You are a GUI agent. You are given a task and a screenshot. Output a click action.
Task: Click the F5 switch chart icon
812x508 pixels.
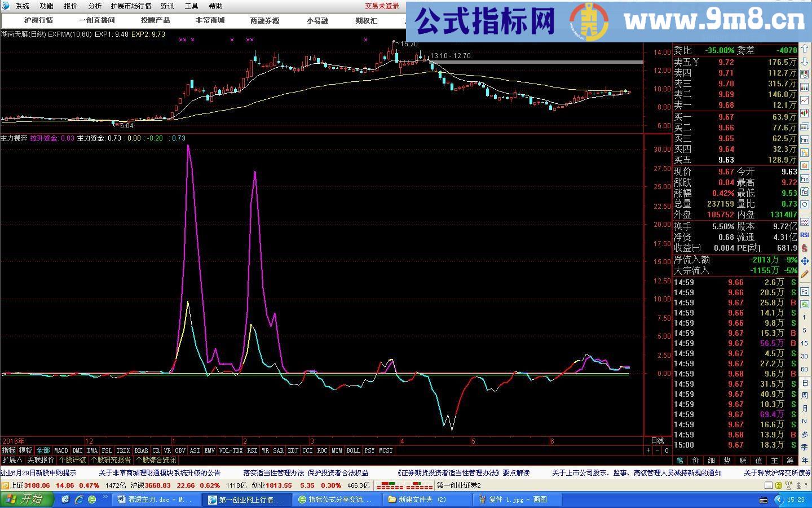[x=805, y=292]
